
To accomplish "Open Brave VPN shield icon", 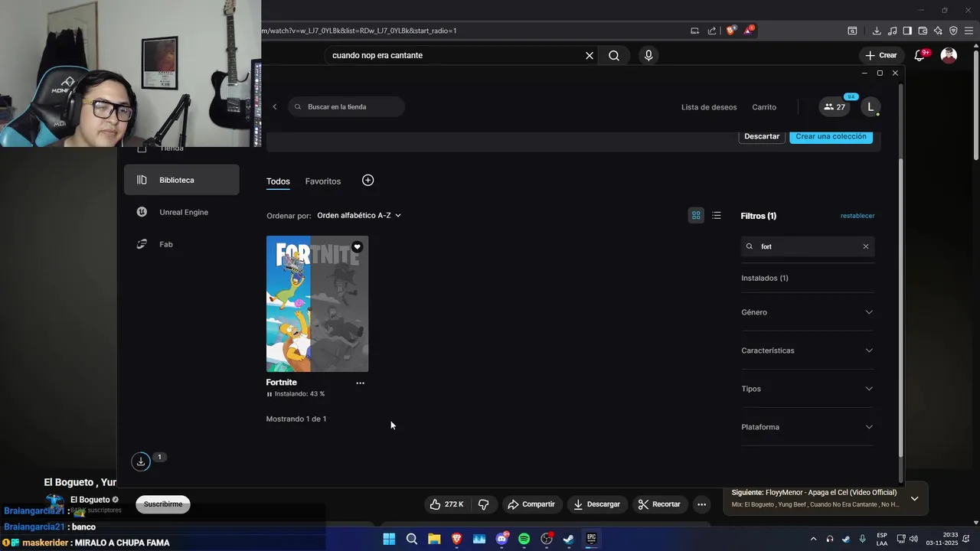I will (953, 31).
